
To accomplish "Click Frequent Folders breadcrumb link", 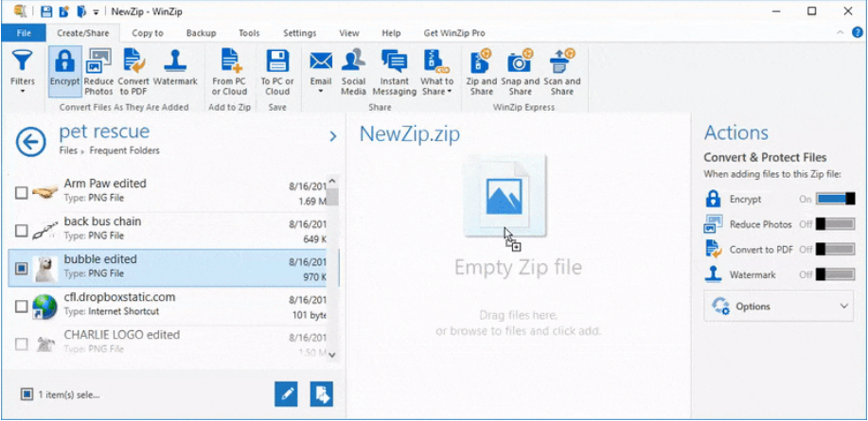I will click(125, 150).
